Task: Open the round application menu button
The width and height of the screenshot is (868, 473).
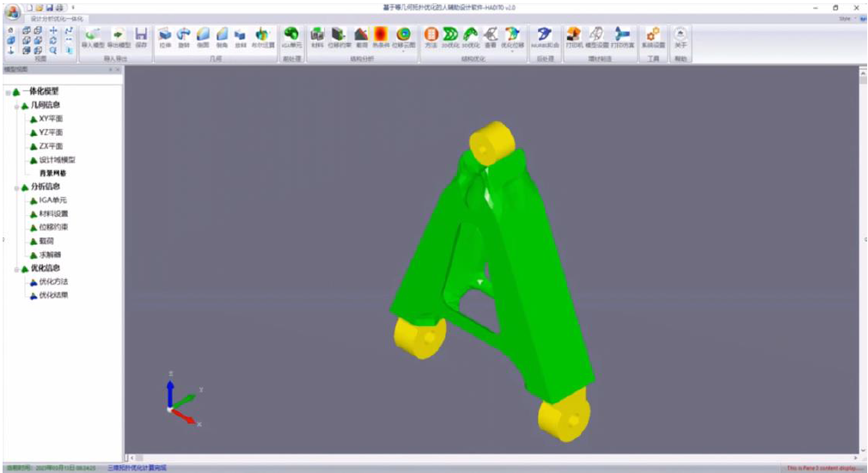Action: [x=12, y=12]
